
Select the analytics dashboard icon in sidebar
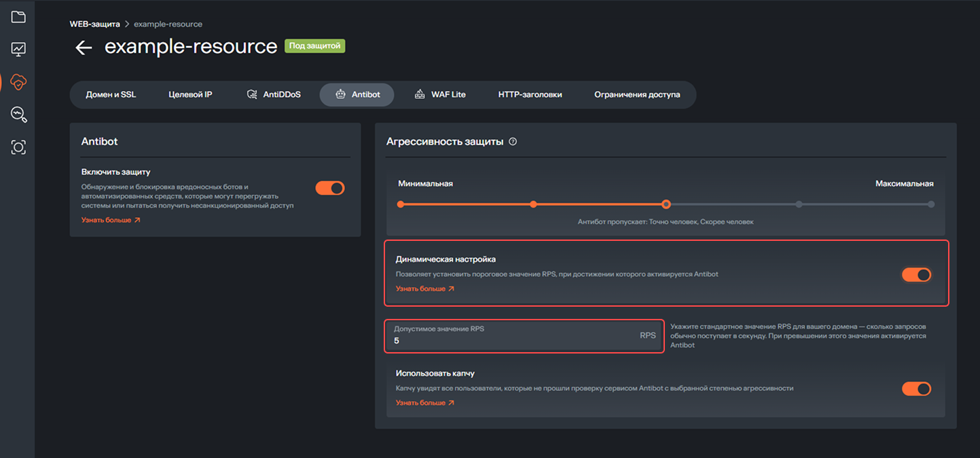pyautogui.click(x=18, y=49)
